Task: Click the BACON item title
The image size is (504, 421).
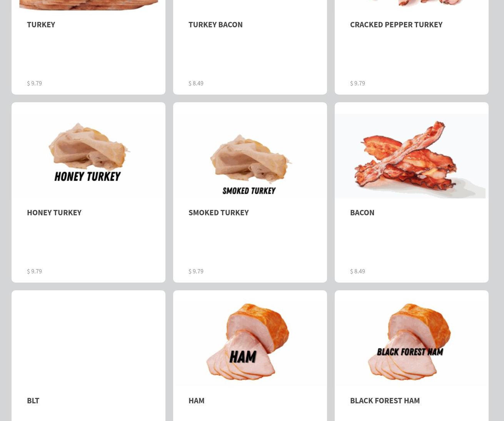Action: [362, 212]
